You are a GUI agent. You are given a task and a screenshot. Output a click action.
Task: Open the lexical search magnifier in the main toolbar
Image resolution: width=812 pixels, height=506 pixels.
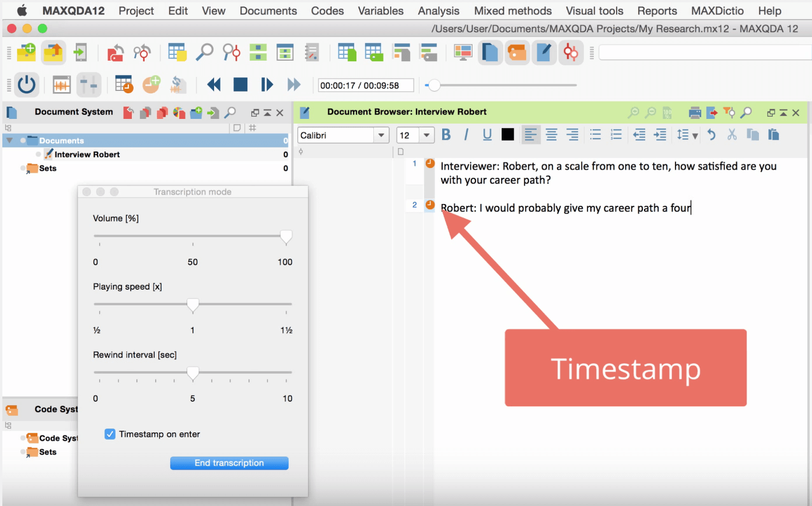coord(204,52)
